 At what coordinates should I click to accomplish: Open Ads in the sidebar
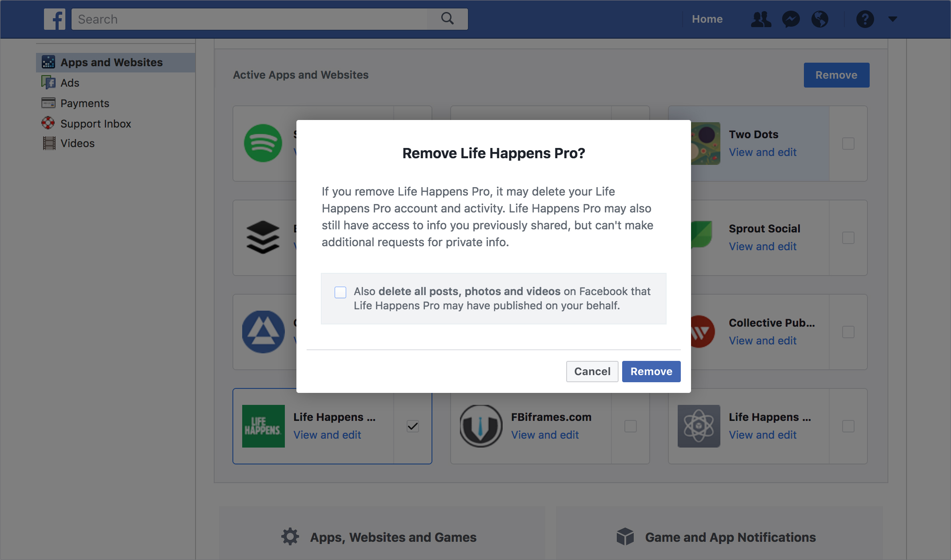pos(70,83)
